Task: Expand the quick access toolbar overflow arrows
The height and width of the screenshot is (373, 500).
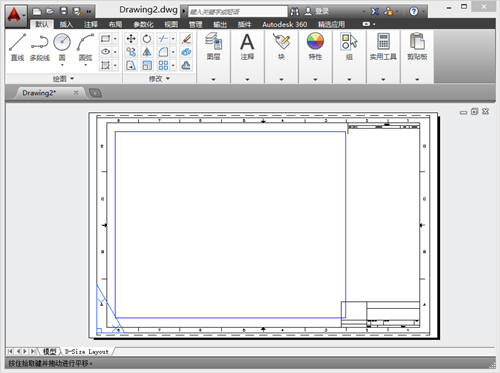Action: (x=89, y=12)
